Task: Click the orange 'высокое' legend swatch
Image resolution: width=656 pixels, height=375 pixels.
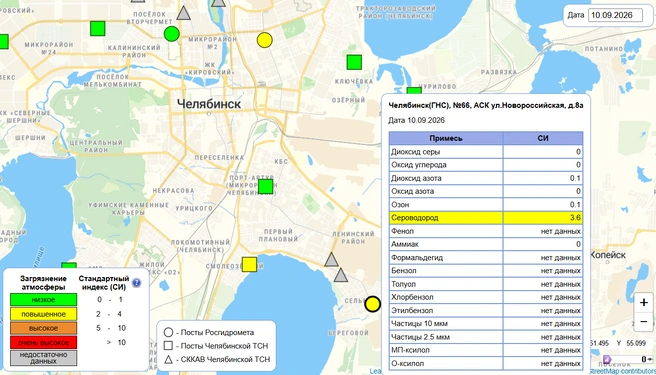Action: point(44,328)
